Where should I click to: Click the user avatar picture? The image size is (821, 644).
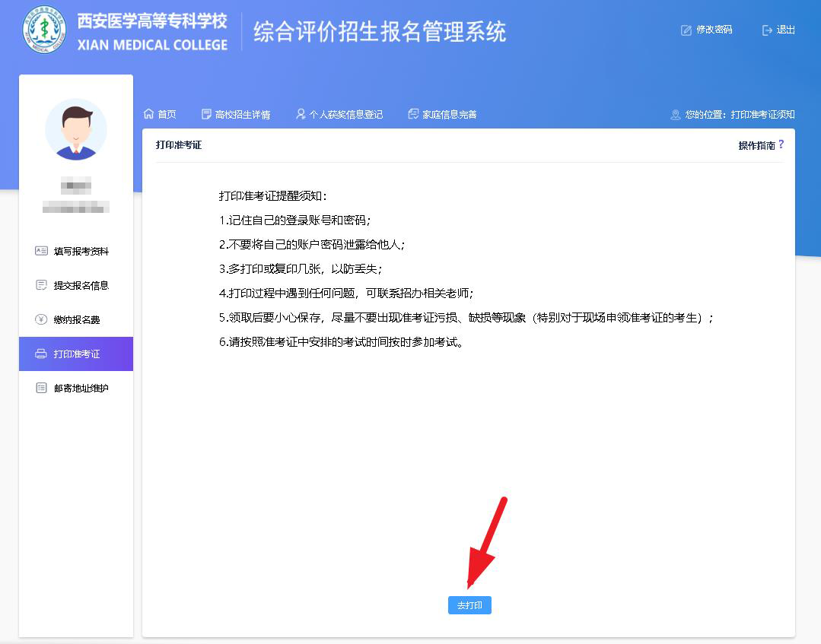coord(76,129)
